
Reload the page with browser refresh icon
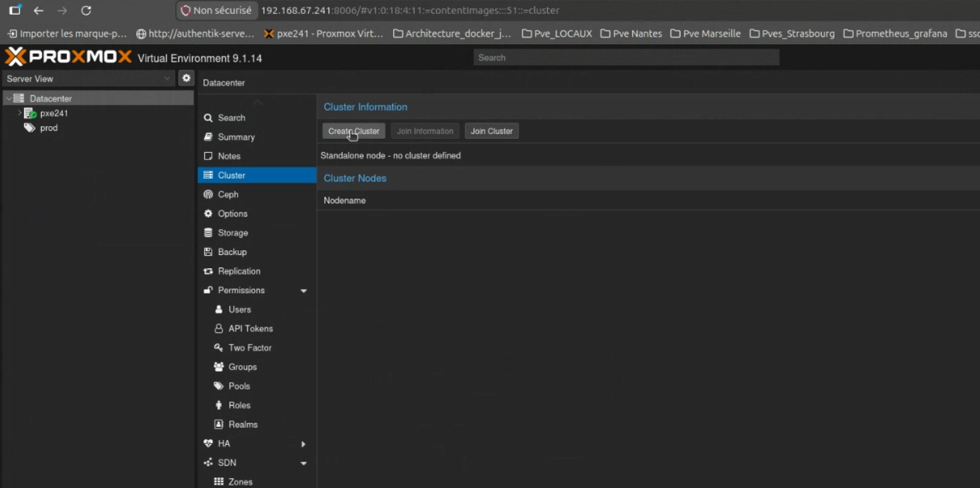(x=86, y=11)
